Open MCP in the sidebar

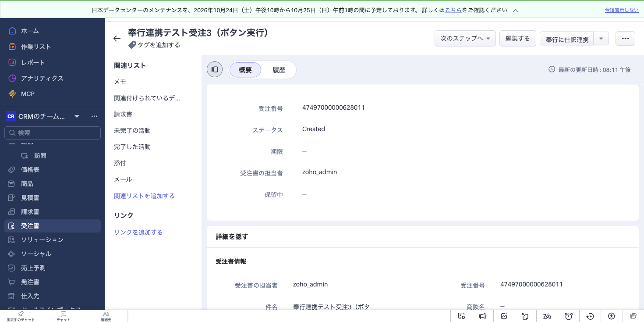[x=53, y=94]
